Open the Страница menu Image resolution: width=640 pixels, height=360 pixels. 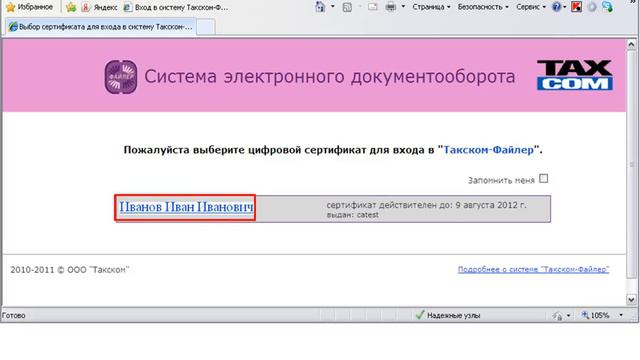[x=431, y=7]
